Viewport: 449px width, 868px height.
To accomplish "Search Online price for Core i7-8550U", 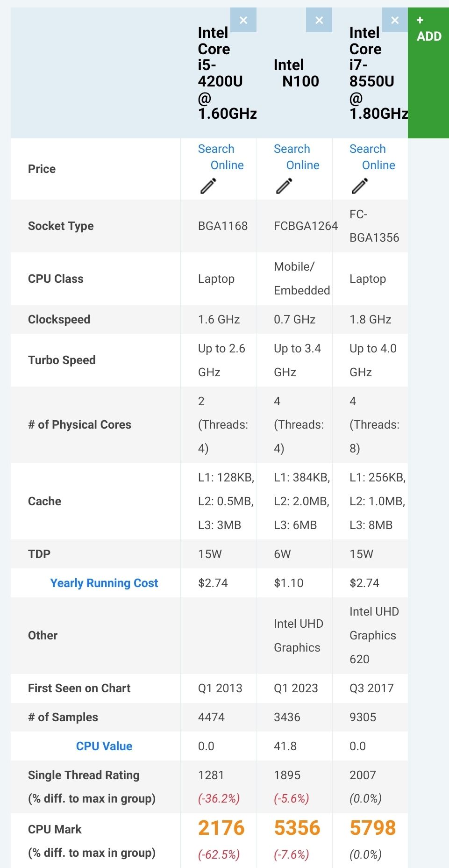I will 372,157.
